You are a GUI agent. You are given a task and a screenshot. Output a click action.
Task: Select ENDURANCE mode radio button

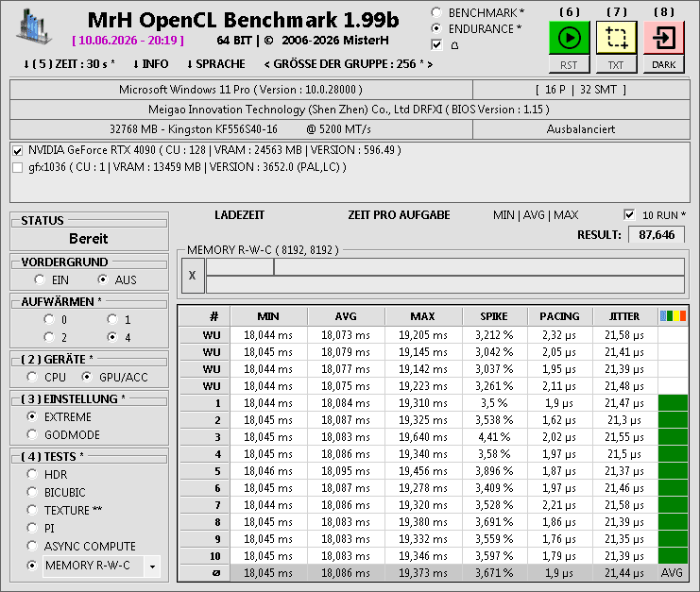coord(436,28)
